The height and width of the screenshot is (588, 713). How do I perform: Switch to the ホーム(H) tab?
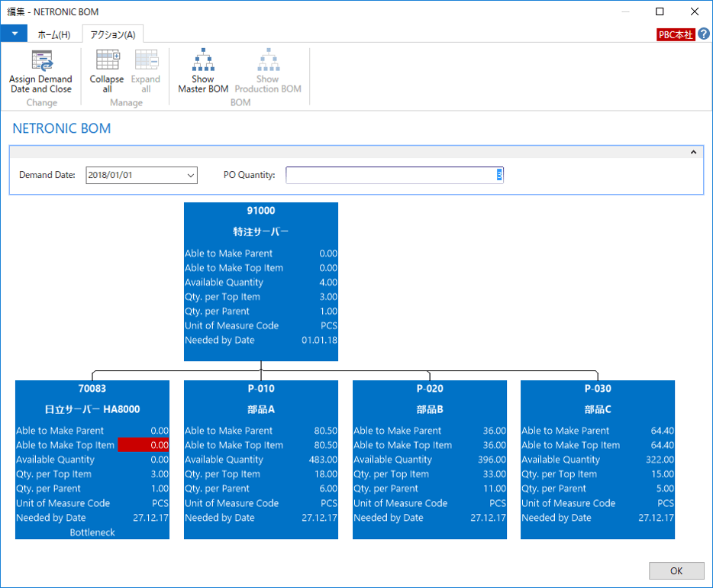(x=53, y=35)
